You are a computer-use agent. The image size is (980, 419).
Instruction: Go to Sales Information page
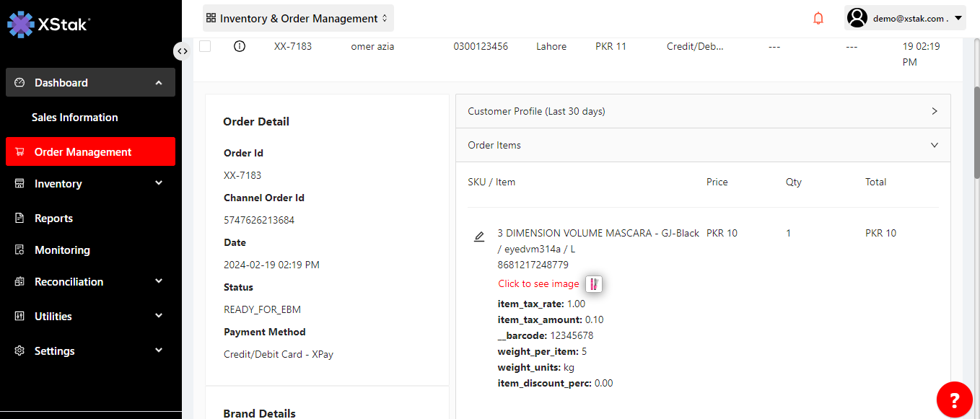(x=74, y=118)
